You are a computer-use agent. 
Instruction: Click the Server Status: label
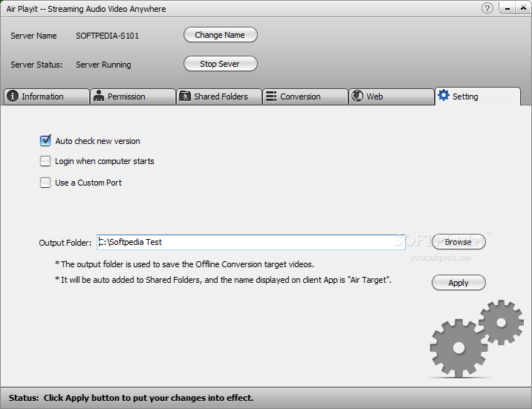coord(36,65)
